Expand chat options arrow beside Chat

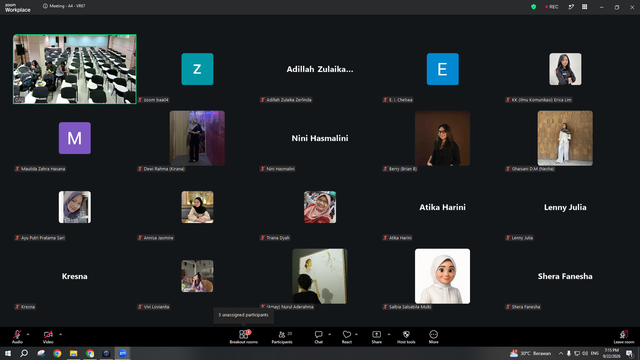[x=329, y=334]
